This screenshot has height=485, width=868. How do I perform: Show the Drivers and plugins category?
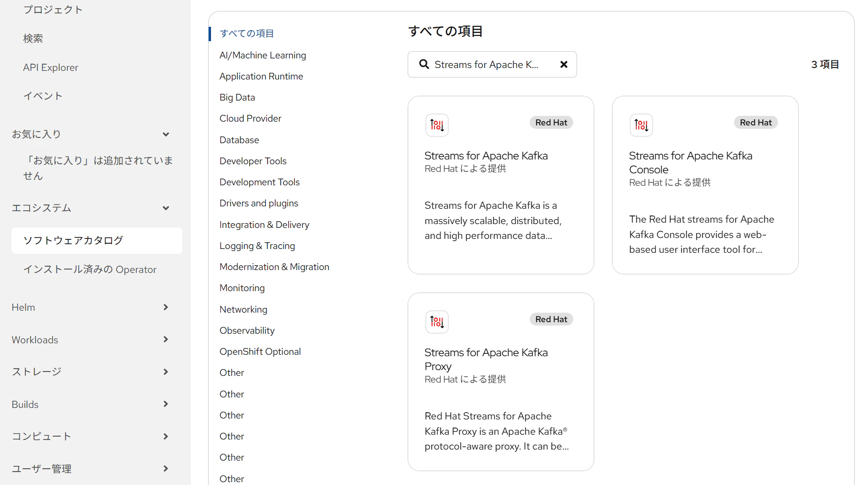pos(259,203)
